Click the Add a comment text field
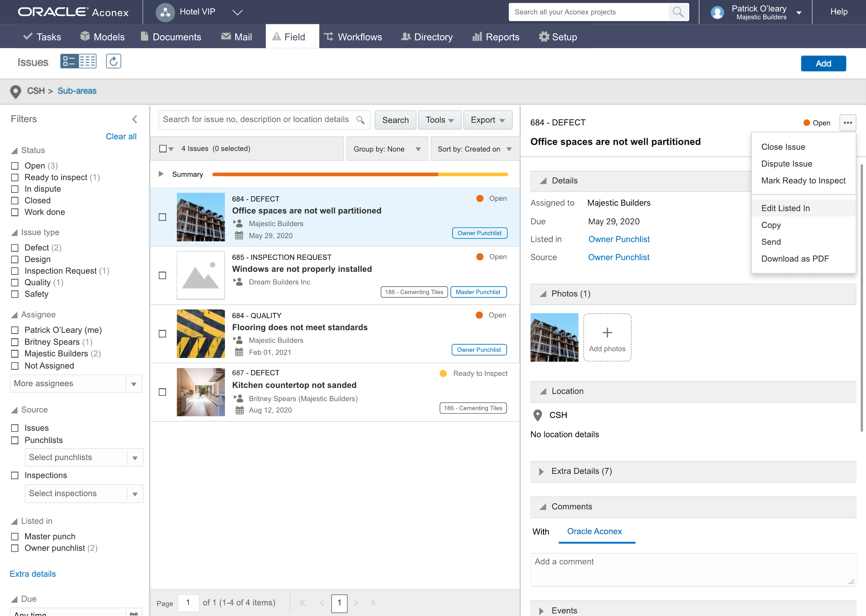Viewport: 866px width, 616px height. 693,570
